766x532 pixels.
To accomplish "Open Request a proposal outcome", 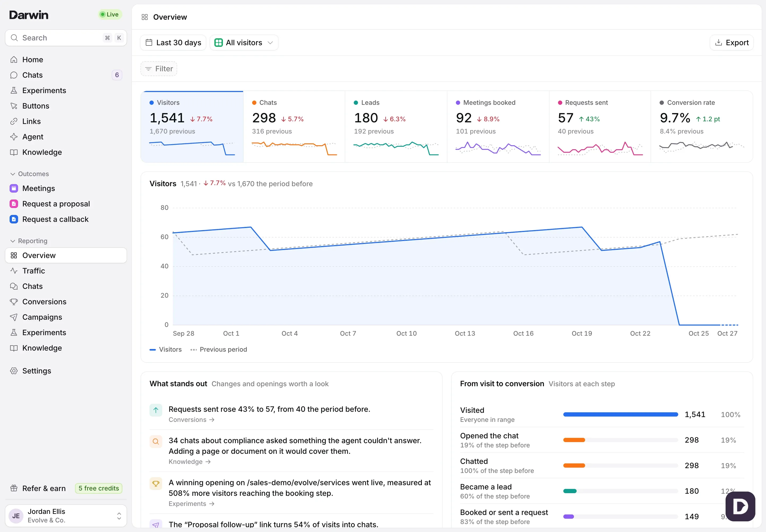I will click(x=66, y=204).
